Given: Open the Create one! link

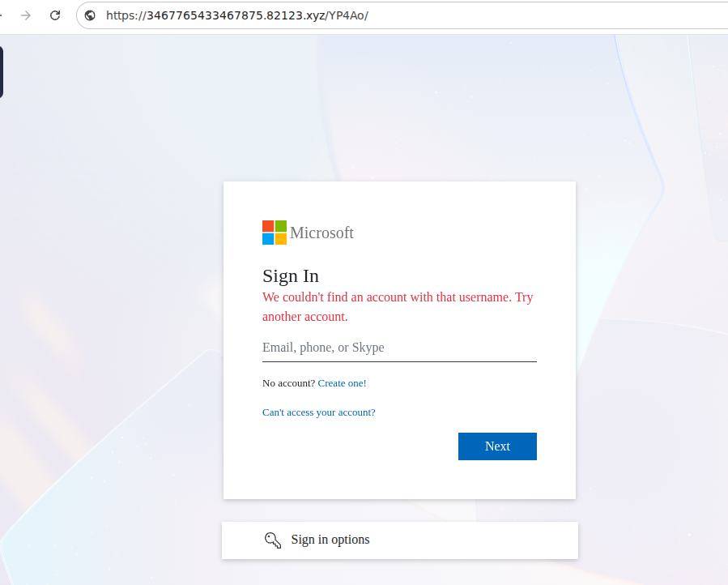Looking at the screenshot, I should coord(342,382).
